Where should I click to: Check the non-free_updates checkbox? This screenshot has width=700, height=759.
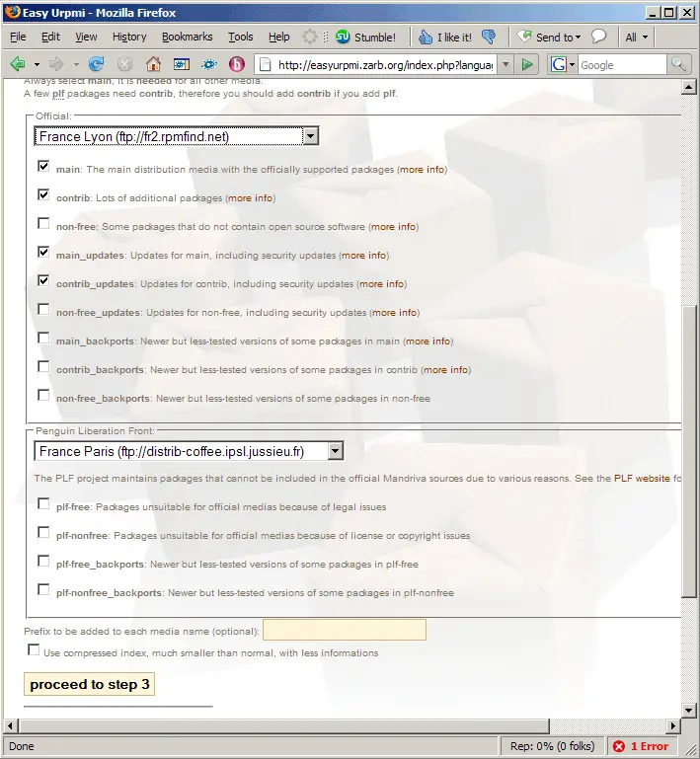(43, 309)
